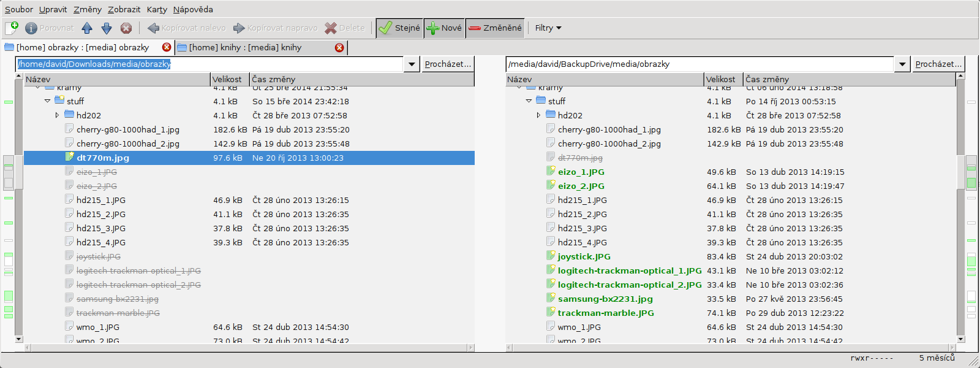Open left folder path dropdown arrow

412,64
